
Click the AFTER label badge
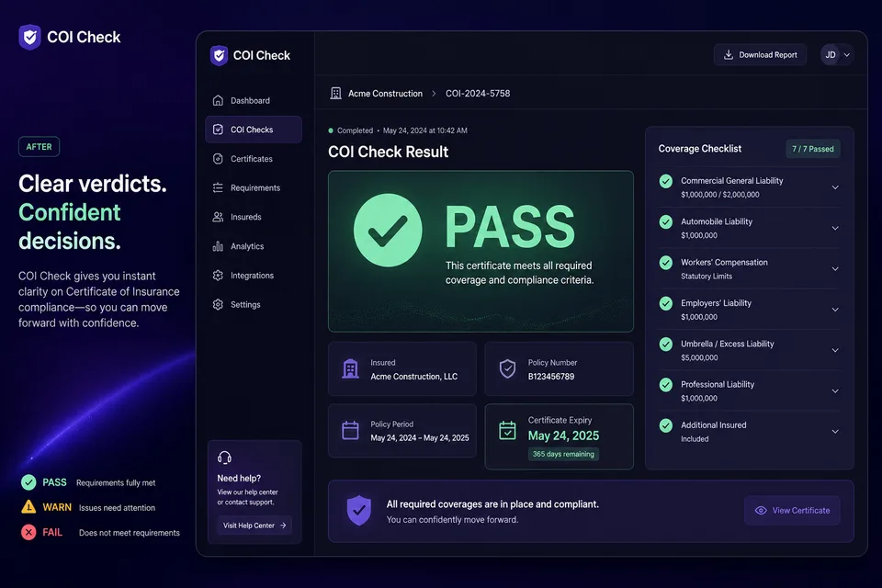(39, 146)
